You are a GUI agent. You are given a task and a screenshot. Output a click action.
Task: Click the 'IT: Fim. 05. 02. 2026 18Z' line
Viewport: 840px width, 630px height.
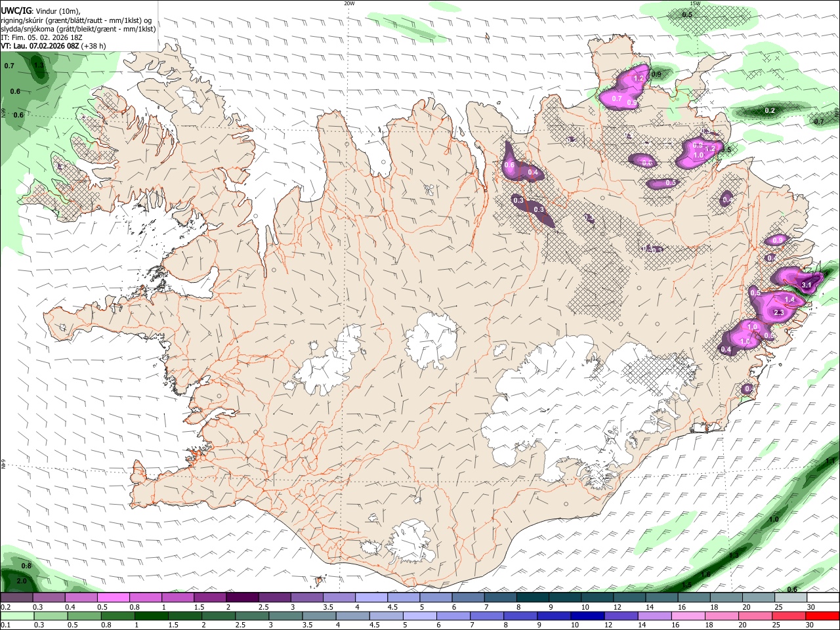coord(41,37)
